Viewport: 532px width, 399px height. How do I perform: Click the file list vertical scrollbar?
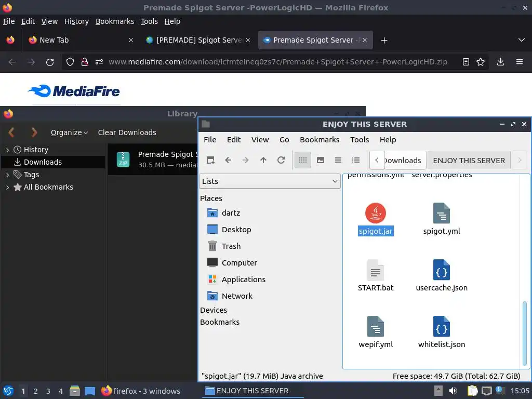point(525,334)
